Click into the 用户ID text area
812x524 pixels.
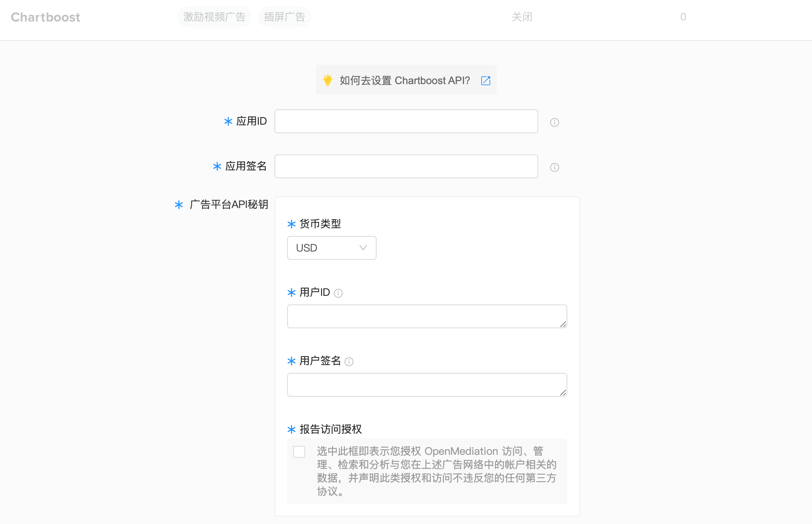click(427, 316)
